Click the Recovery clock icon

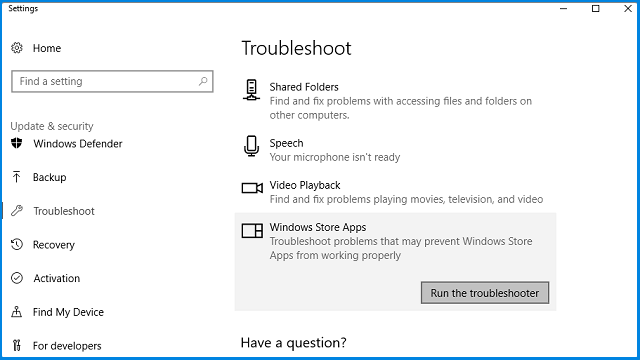click(x=17, y=244)
